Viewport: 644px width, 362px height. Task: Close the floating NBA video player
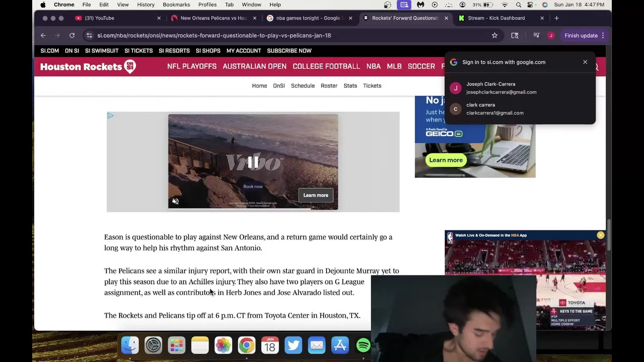601,235
